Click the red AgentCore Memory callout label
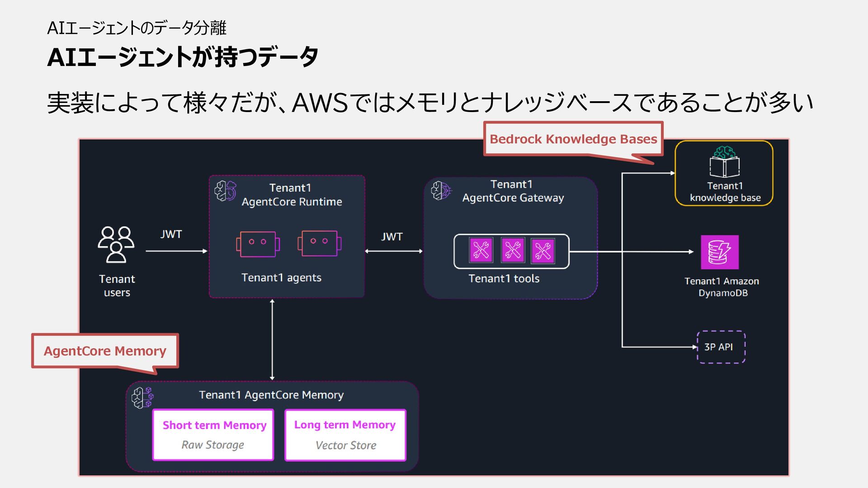The width and height of the screenshot is (868, 488). 105,351
